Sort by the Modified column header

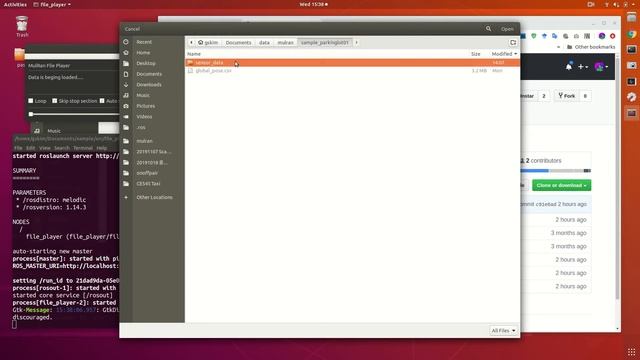(504, 54)
